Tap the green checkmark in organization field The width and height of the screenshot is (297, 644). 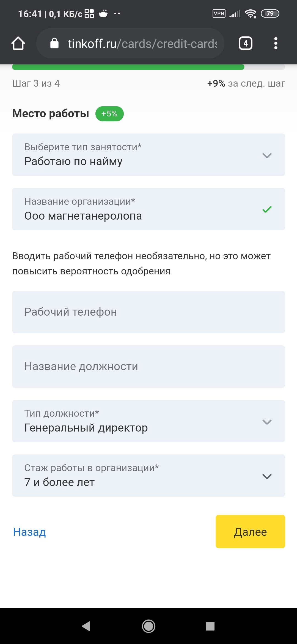[x=267, y=209]
